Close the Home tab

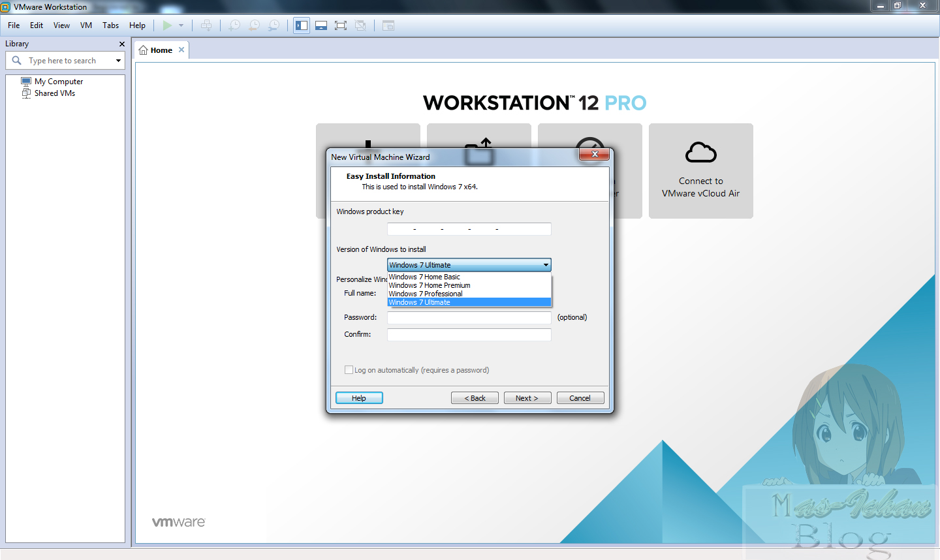pos(181,50)
